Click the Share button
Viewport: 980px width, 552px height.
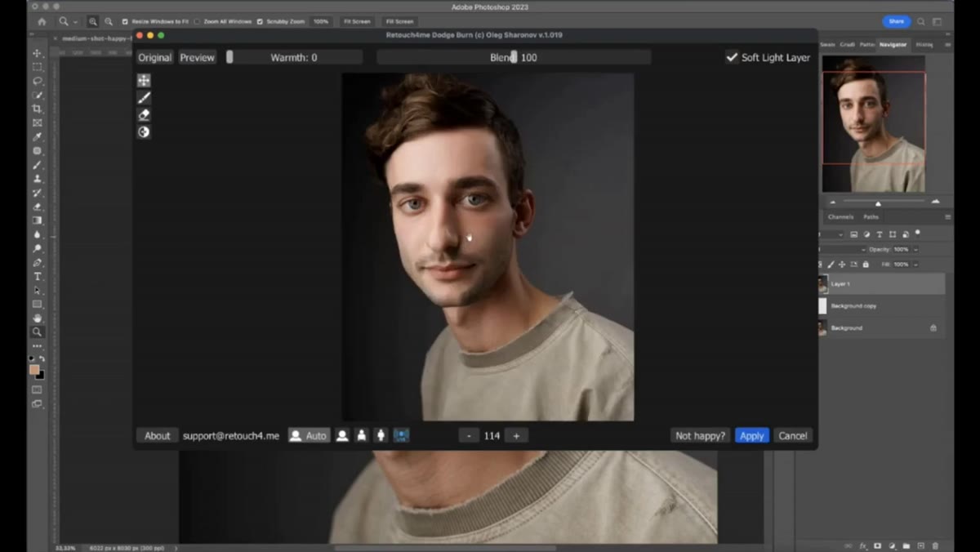[x=896, y=21]
